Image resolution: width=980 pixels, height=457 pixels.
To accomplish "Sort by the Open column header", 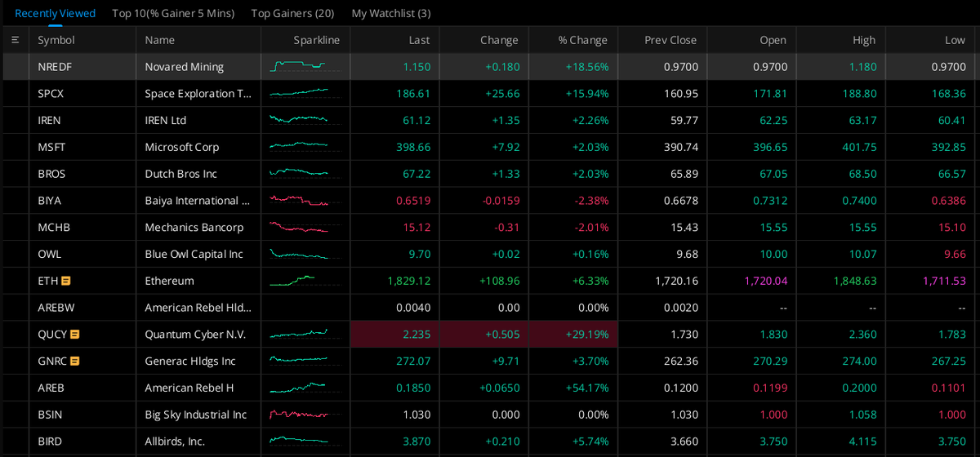I will click(x=773, y=40).
